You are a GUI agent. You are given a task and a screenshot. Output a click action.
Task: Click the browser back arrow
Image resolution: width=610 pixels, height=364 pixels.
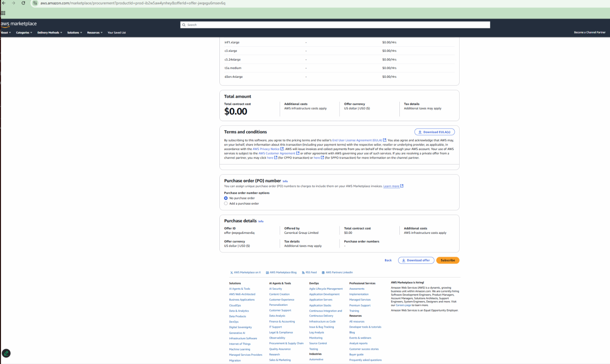click(4, 3)
